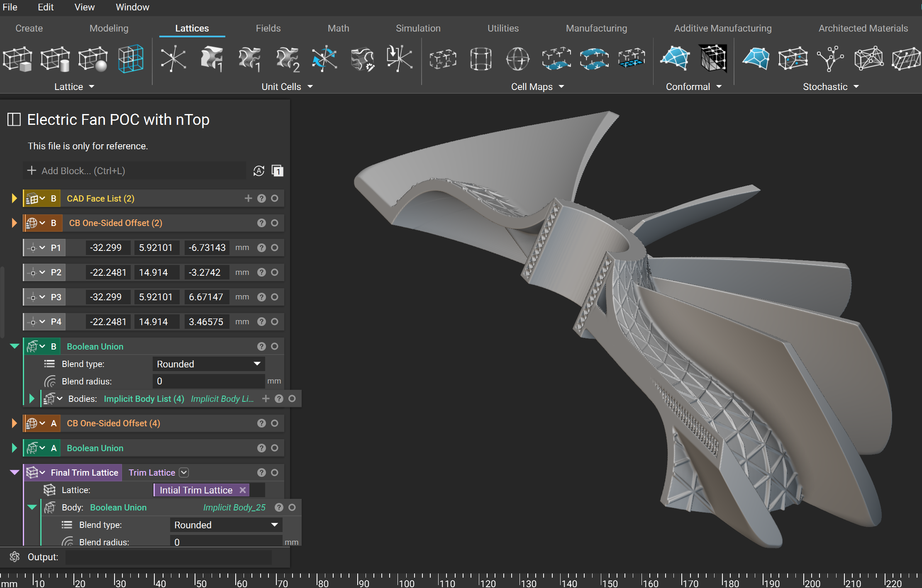Toggle the Trim Lattice variant checkbox
Screen dimensions: 922x588
click(183, 472)
